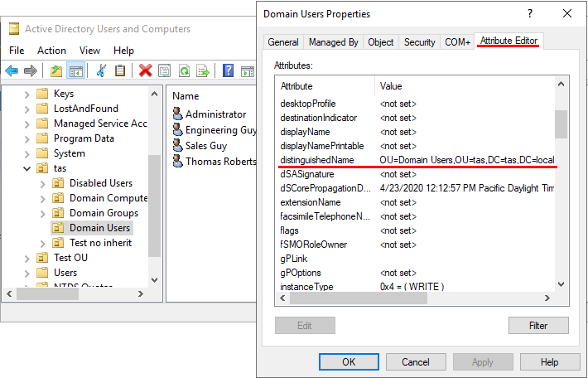
Task: Click the Refresh toolbar icon
Action: 184,71
